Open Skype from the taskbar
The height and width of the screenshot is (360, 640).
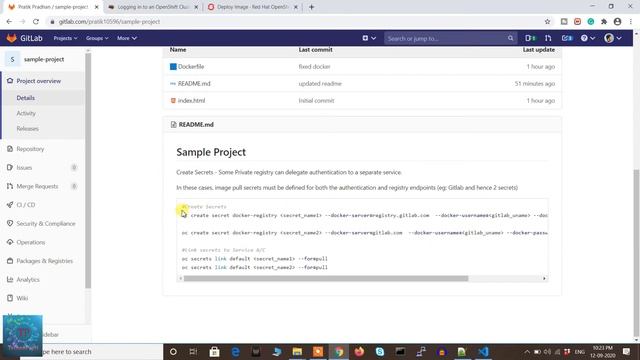[x=380, y=351]
